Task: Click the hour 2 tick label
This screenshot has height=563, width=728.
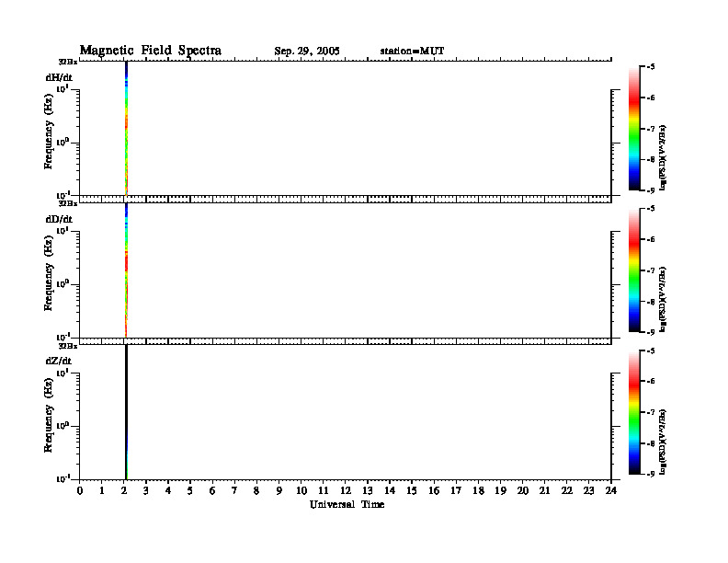Action: pyautogui.click(x=124, y=490)
